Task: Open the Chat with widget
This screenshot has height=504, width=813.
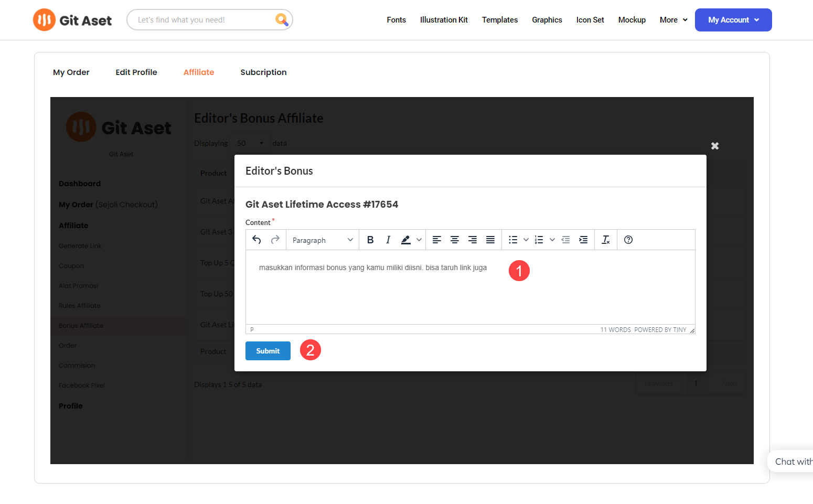Action: (x=791, y=462)
